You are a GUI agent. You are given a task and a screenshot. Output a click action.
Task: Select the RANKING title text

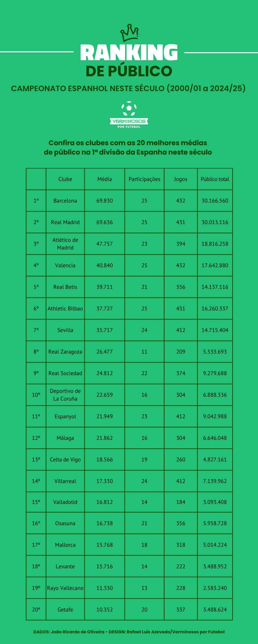coord(129,53)
